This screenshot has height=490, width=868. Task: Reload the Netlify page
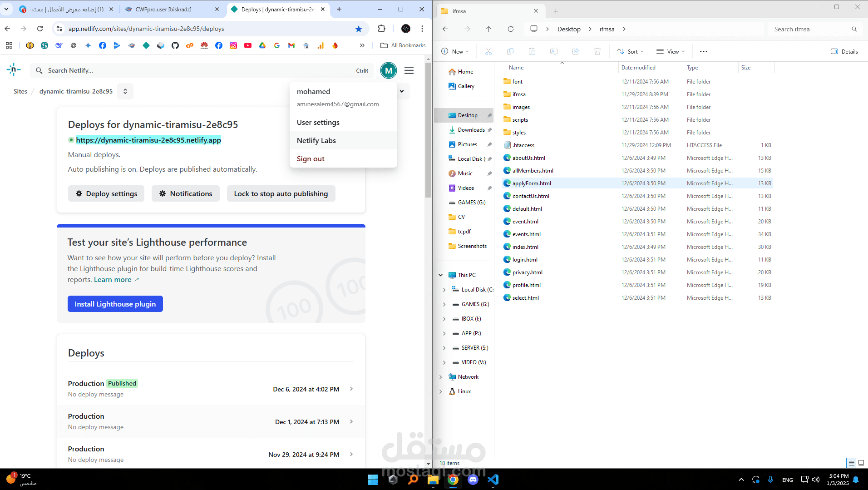(x=40, y=29)
